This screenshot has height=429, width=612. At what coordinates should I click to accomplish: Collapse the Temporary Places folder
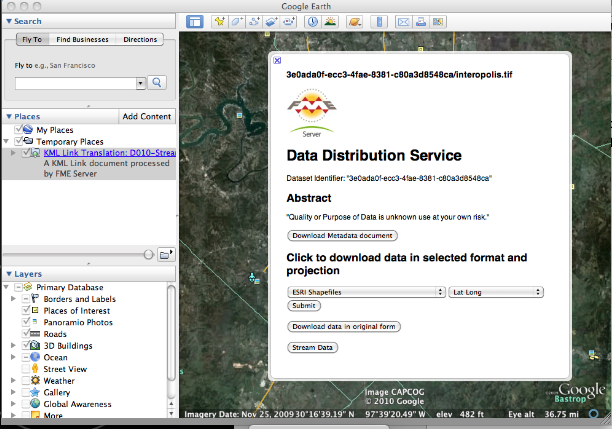[x=6, y=141]
